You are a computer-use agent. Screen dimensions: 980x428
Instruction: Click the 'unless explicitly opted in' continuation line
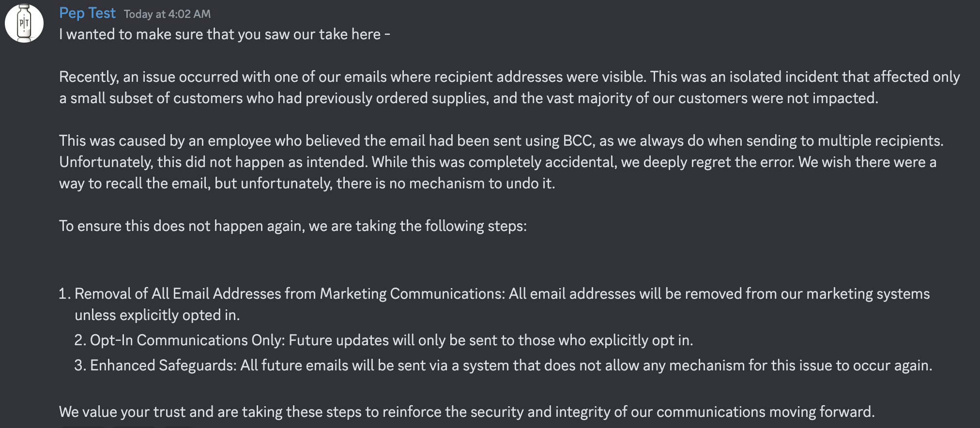click(x=157, y=315)
